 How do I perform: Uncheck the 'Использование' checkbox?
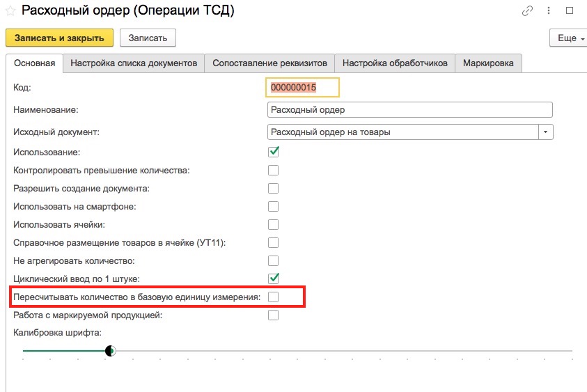pyautogui.click(x=273, y=152)
